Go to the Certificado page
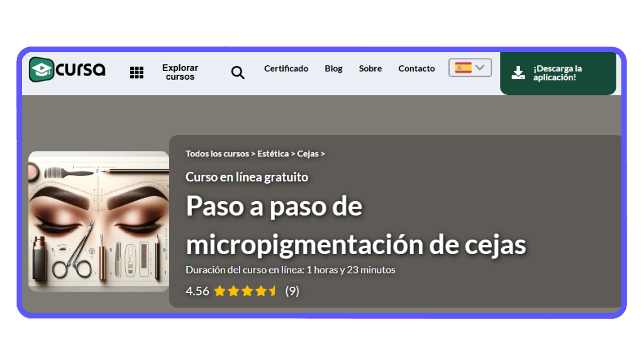The width and height of the screenshot is (644, 337). (286, 69)
